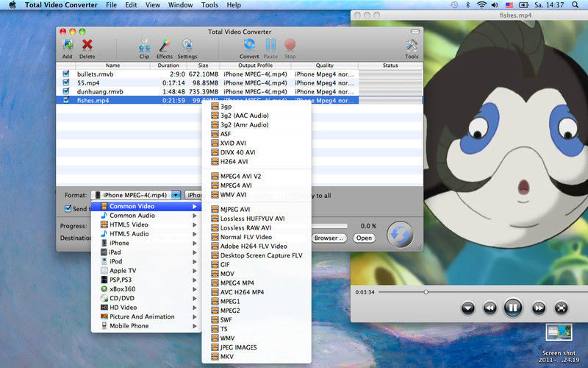Pause playback in the fishes.mp4 player

click(512, 308)
